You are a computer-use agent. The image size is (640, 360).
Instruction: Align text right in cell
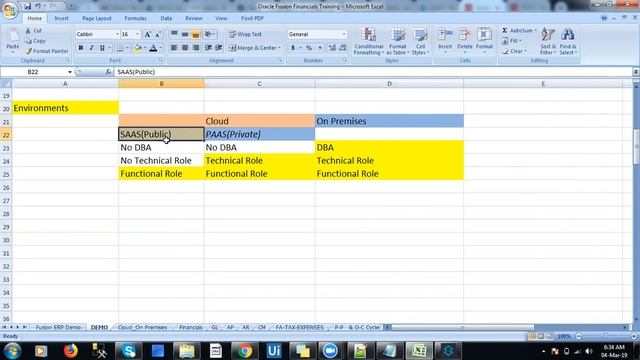point(196,48)
